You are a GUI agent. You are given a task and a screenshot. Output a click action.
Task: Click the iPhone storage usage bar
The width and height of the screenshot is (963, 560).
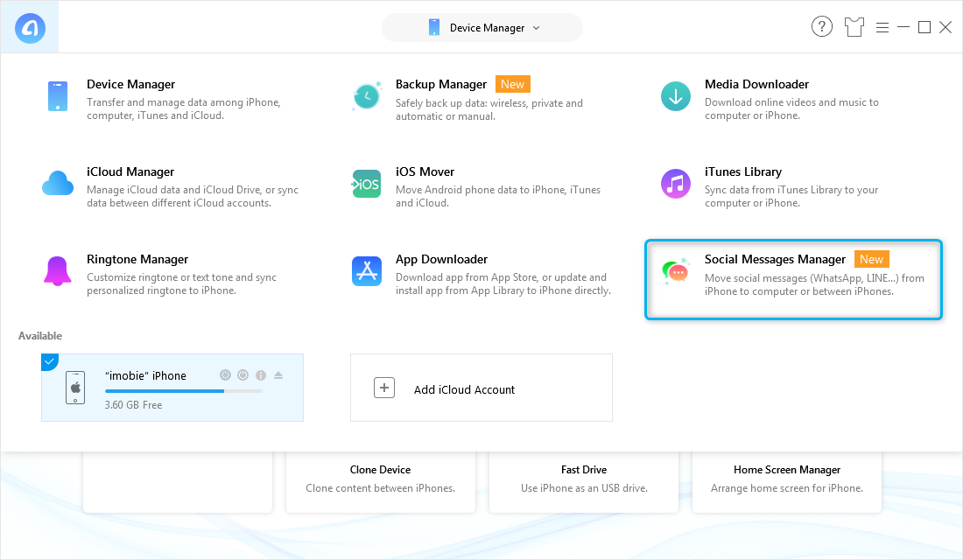[x=184, y=391]
